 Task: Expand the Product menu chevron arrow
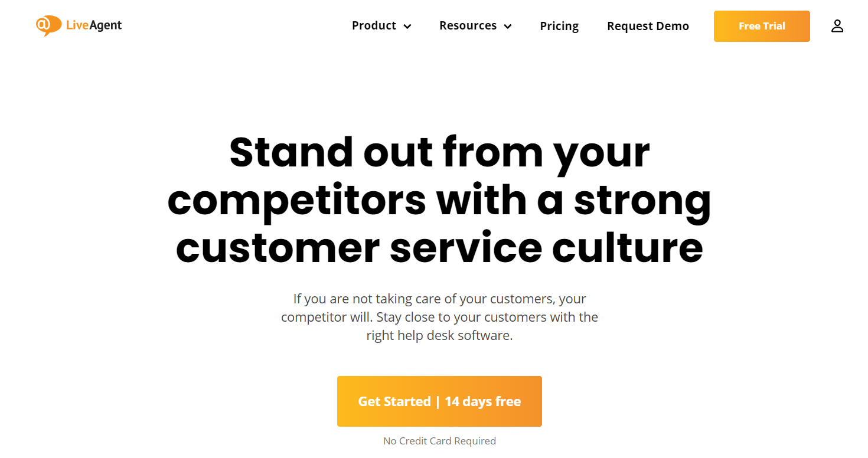(x=407, y=27)
